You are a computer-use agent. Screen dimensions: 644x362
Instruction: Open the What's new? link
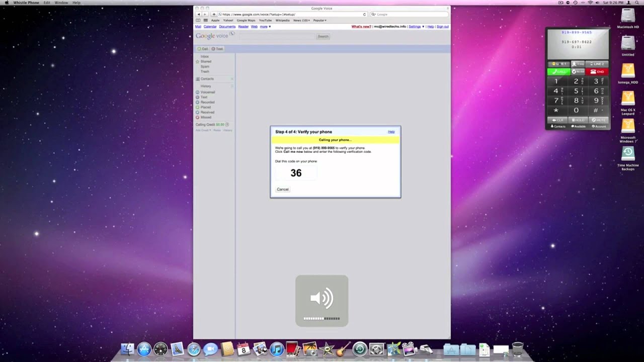click(x=361, y=26)
